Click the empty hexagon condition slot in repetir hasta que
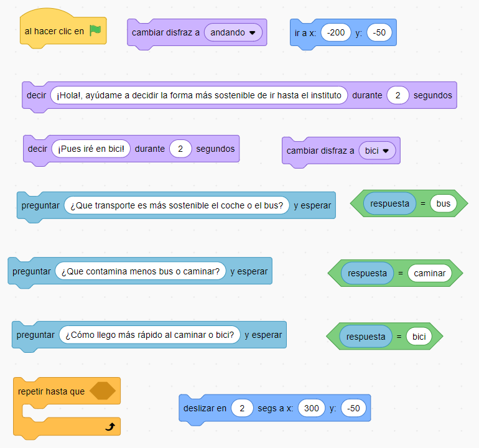Screen dimensions: 479x448 (x=103, y=391)
